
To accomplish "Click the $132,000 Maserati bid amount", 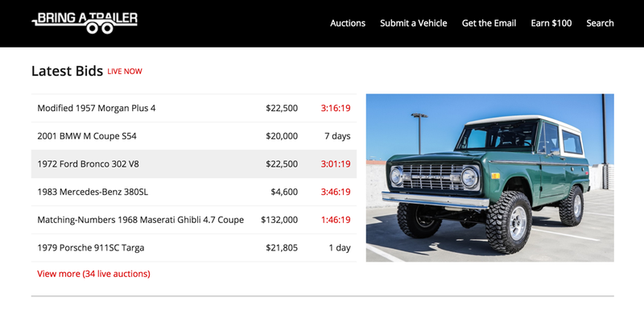I will 279,220.
